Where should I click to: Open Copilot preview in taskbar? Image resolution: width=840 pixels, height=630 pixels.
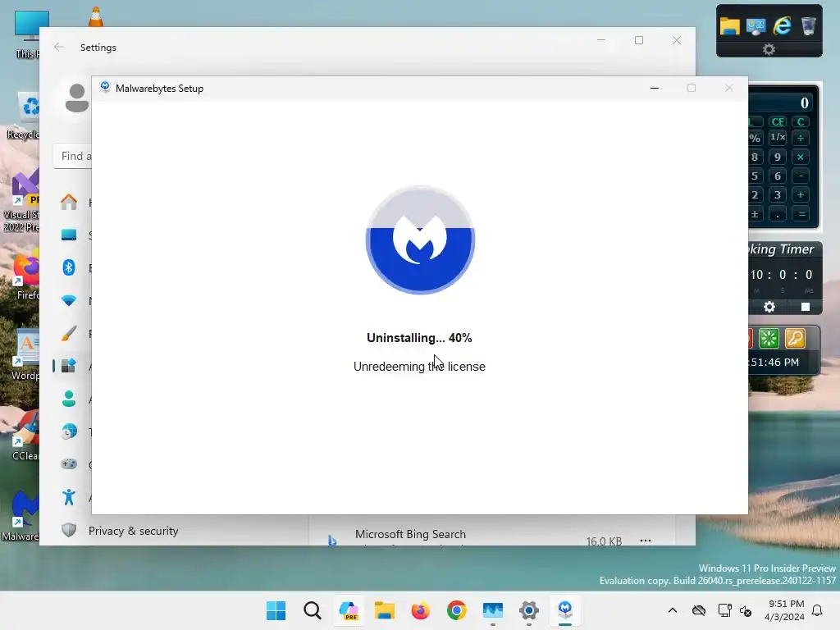point(348,610)
